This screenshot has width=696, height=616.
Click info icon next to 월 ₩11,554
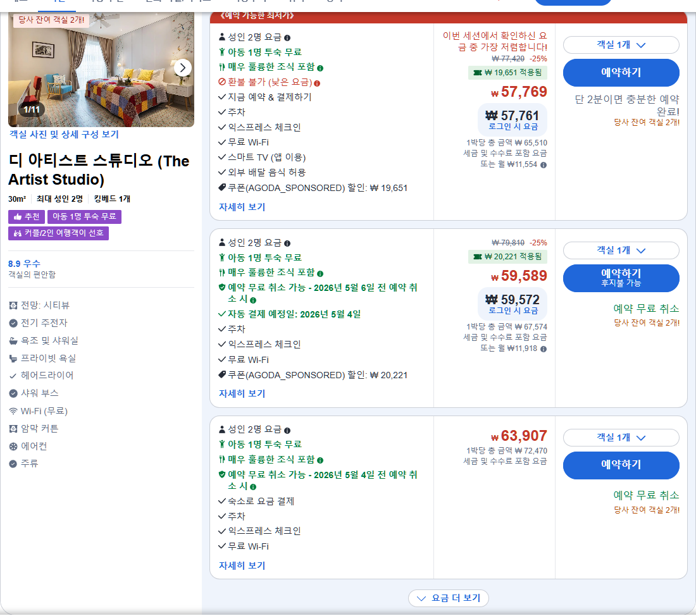tap(544, 164)
